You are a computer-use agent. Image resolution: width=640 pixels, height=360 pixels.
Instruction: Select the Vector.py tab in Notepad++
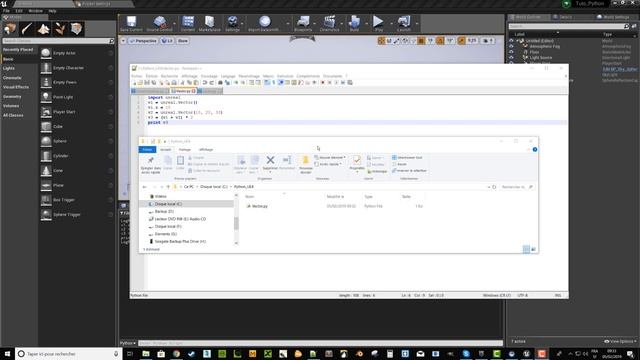point(183,91)
